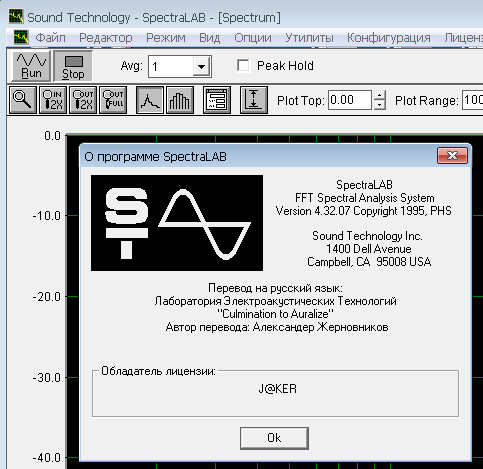Zoom out to full view
Screen dimensions: 483x469
coord(113,100)
